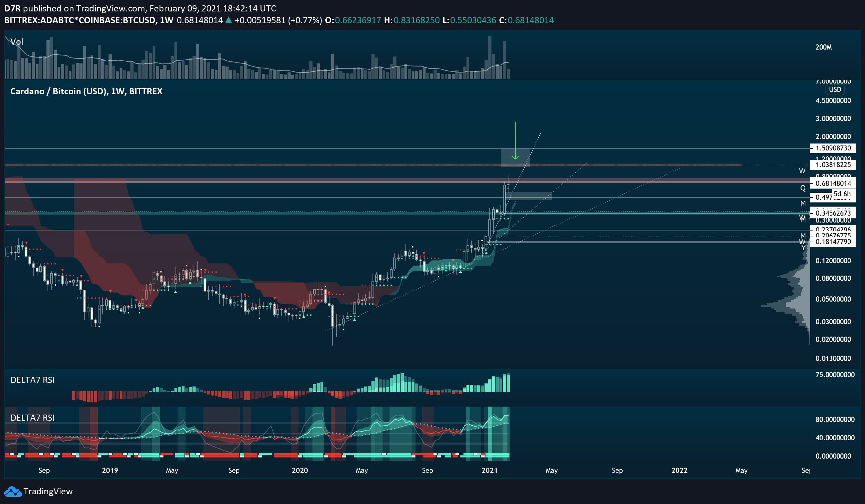The height and width of the screenshot is (504, 865).
Task: Click the 0.03000000 price scale label
Action: click(x=833, y=322)
